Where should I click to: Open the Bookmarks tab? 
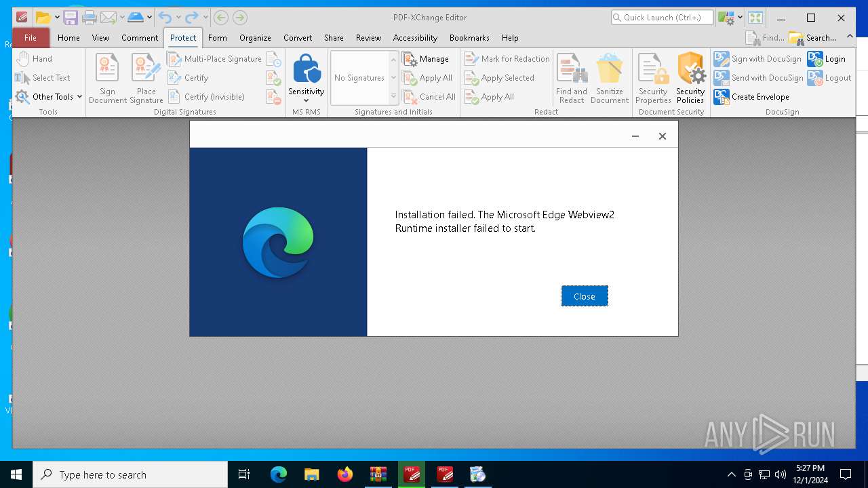[469, 38]
